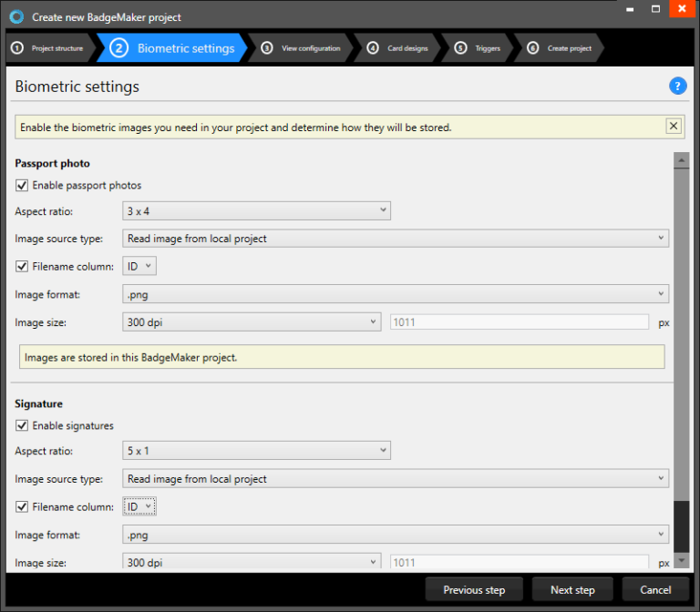700x612 pixels.
Task: Click the step 1 circle icon
Action: point(16,48)
